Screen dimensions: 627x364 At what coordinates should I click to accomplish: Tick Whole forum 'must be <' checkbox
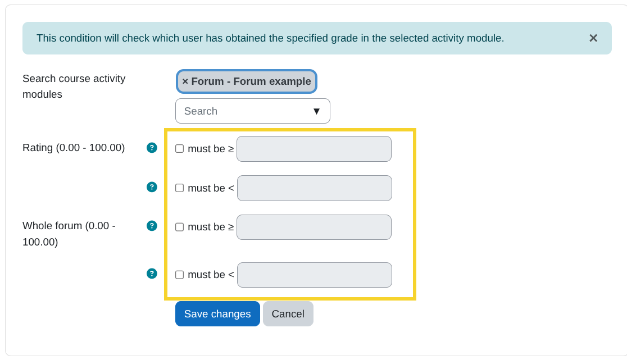coord(180,275)
